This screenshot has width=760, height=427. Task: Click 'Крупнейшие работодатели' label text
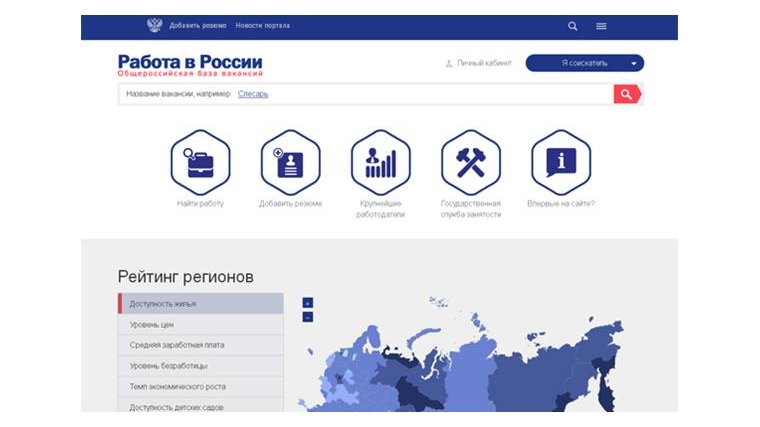coord(380,209)
